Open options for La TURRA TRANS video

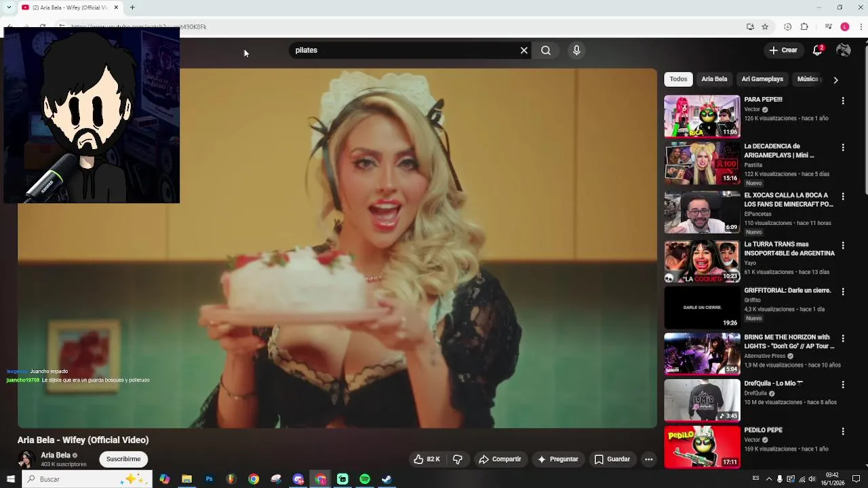click(x=843, y=245)
